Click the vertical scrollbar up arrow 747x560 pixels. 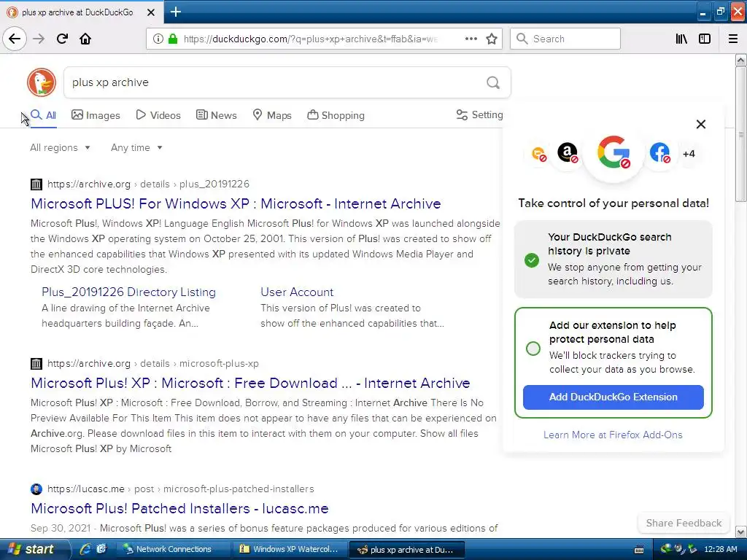click(x=740, y=60)
